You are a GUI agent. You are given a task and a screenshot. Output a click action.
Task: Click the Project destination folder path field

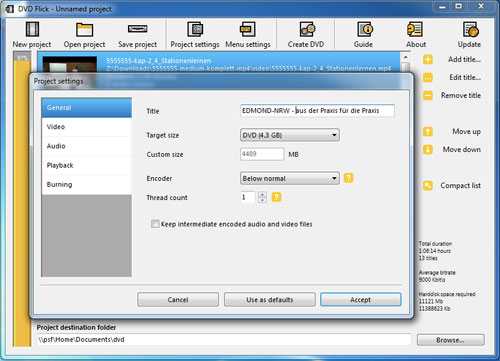[224, 340]
